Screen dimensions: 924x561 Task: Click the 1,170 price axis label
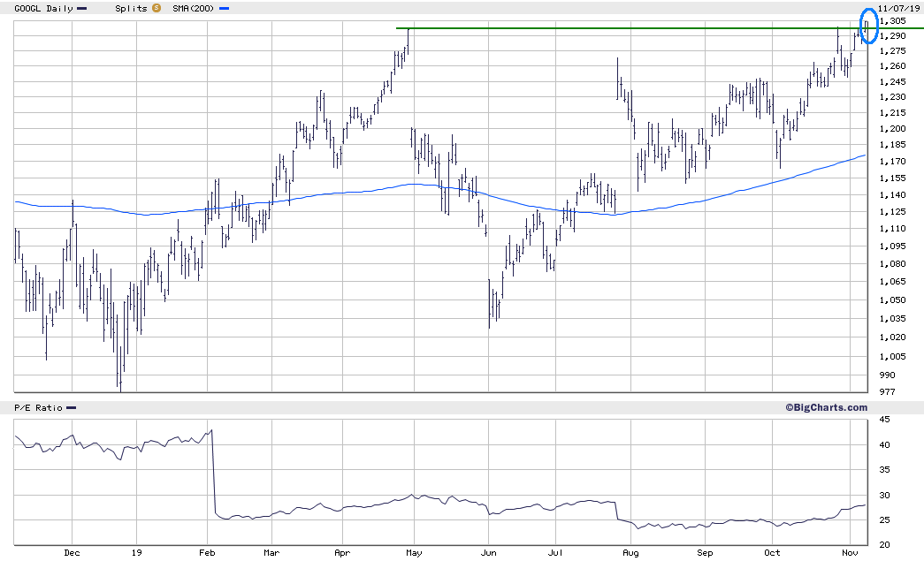(x=893, y=162)
